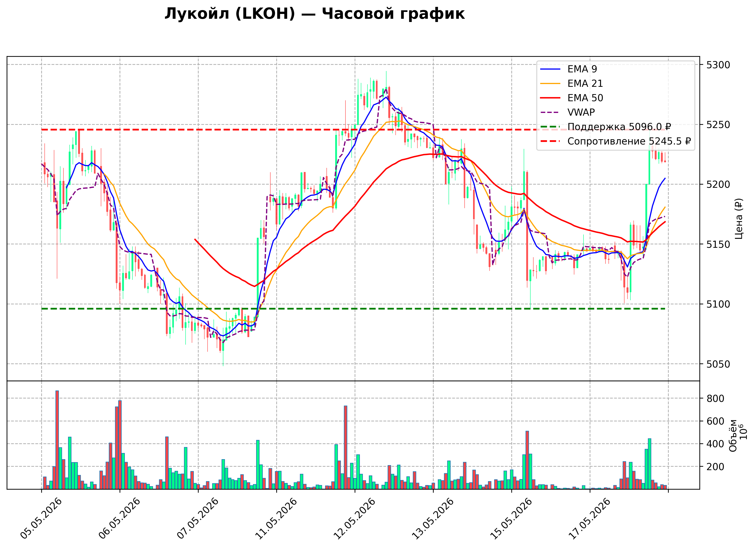Click the "600" volume axis tick
The height and width of the screenshot is (548, 756).
point(715,421)
